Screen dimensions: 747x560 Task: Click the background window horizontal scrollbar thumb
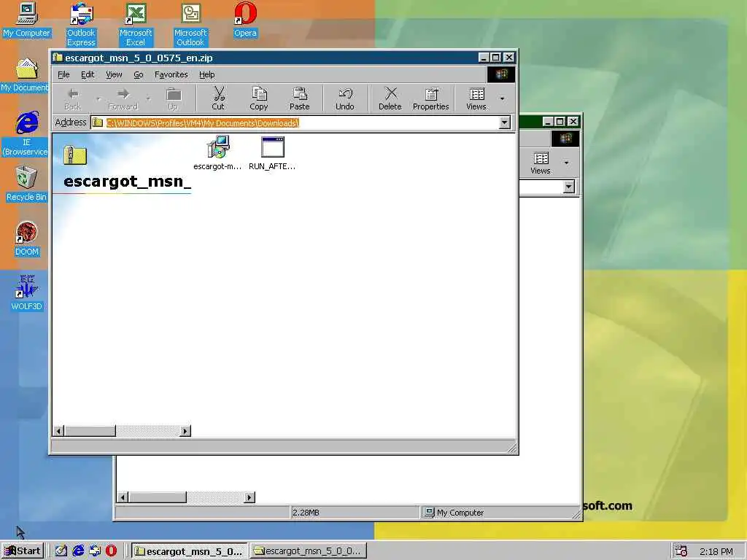[158, 497]
